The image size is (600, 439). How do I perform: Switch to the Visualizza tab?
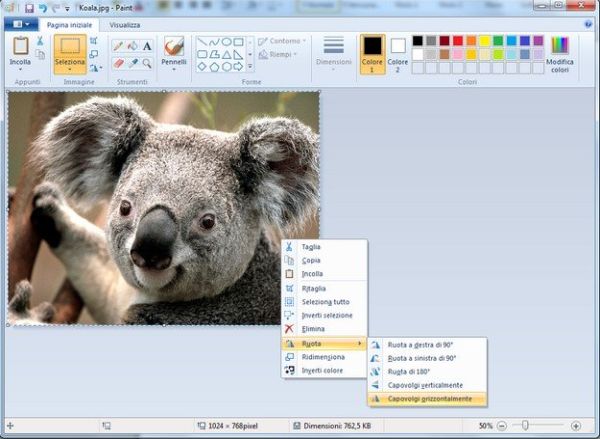[125, 24]
